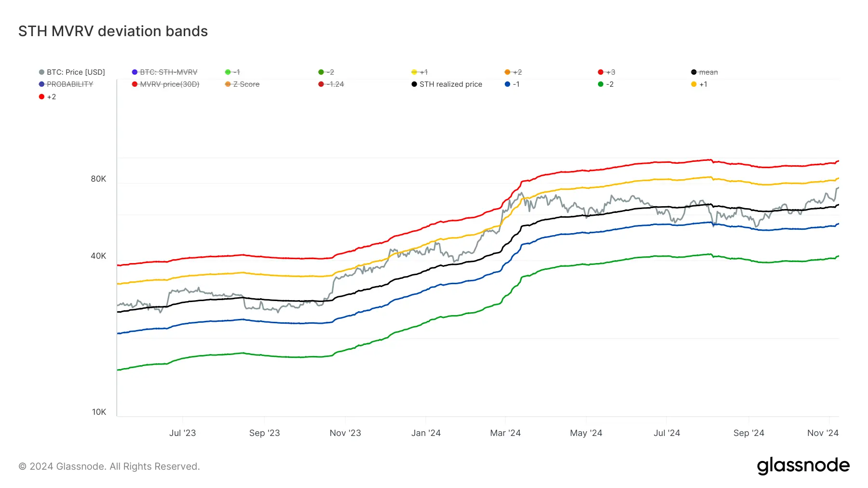Enable the struck-through dark green -2 legend entry
The height and width of the screenshot is (488, 868).
[326, 72]
